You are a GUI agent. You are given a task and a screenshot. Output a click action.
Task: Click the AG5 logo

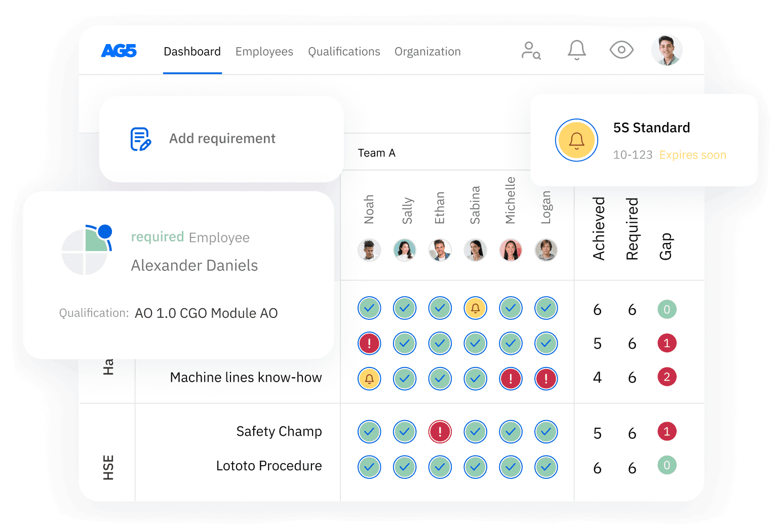tap(119, 51)
